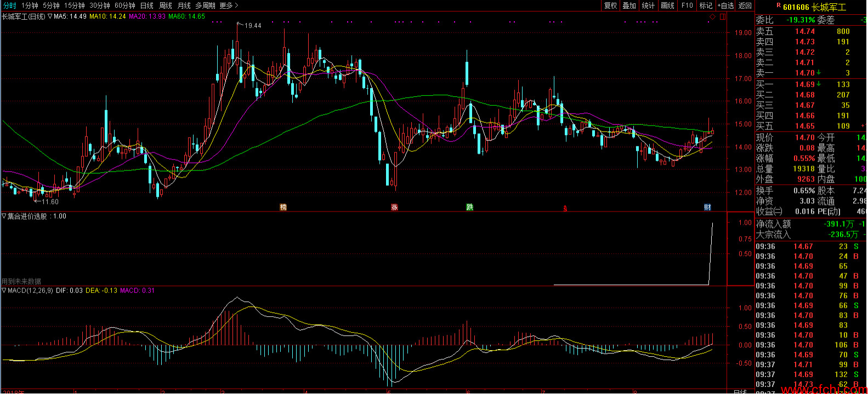Click the red diamond icon above the chart
This screenshot has width=868, height=394.
pos(712,17)
